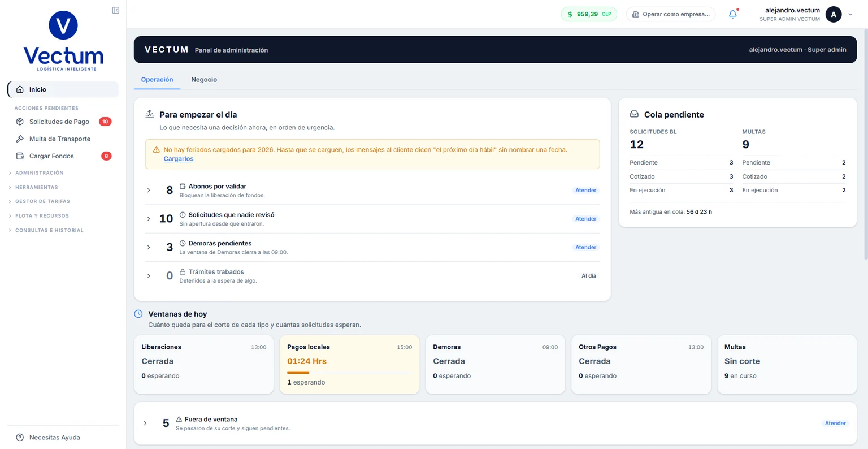Open the user account dropdown chevron
868x449 pixels.
tap(850, 15)
